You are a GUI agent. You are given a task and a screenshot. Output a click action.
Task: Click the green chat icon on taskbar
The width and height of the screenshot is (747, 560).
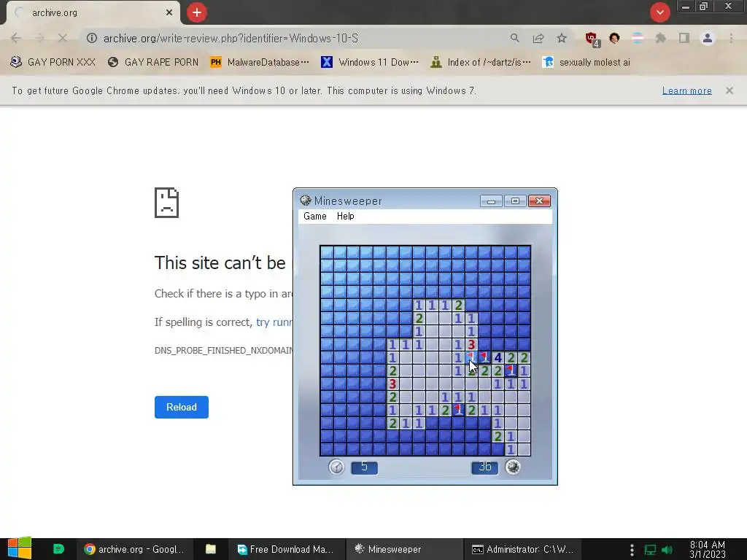point(58,549)
